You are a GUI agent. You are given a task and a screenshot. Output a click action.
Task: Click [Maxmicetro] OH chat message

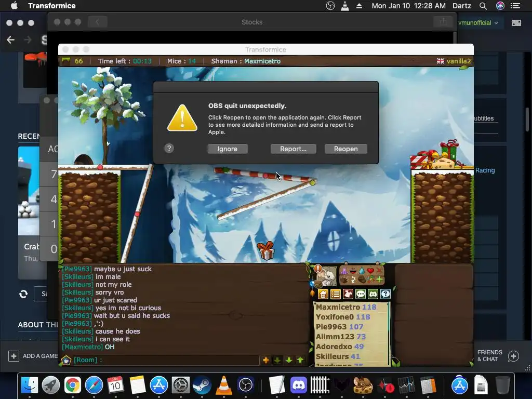[x=88, y=347]
